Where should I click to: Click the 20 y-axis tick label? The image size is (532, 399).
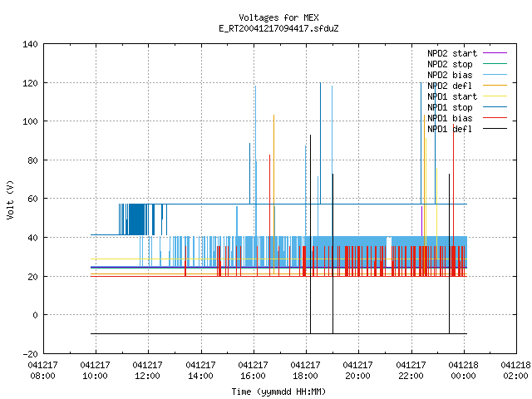32,277
